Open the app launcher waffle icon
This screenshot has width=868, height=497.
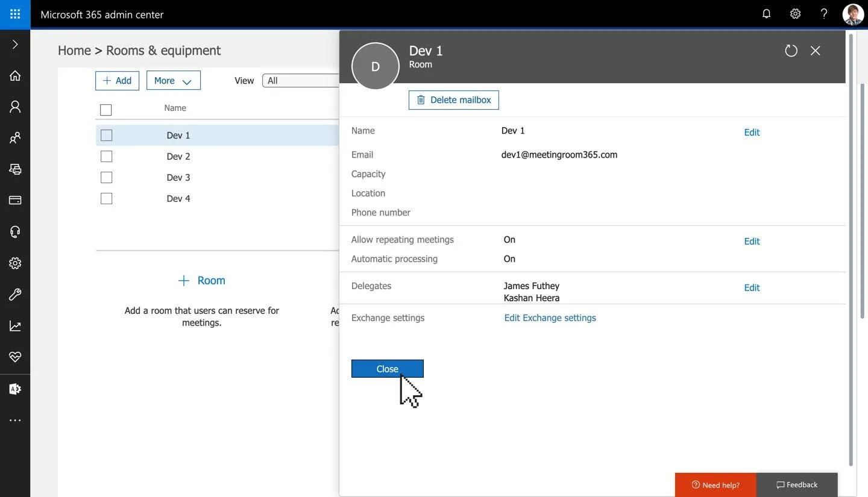pos(15,14)
